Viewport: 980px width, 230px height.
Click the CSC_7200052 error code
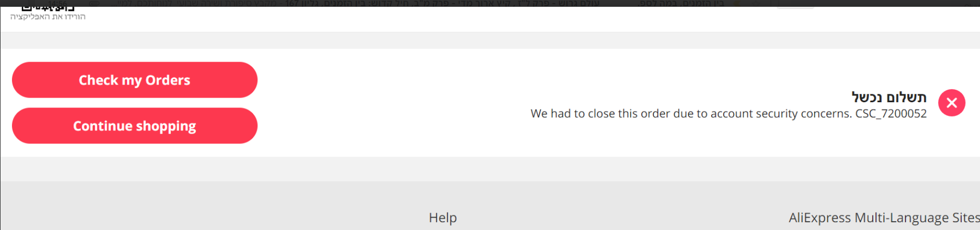point(891,114)
